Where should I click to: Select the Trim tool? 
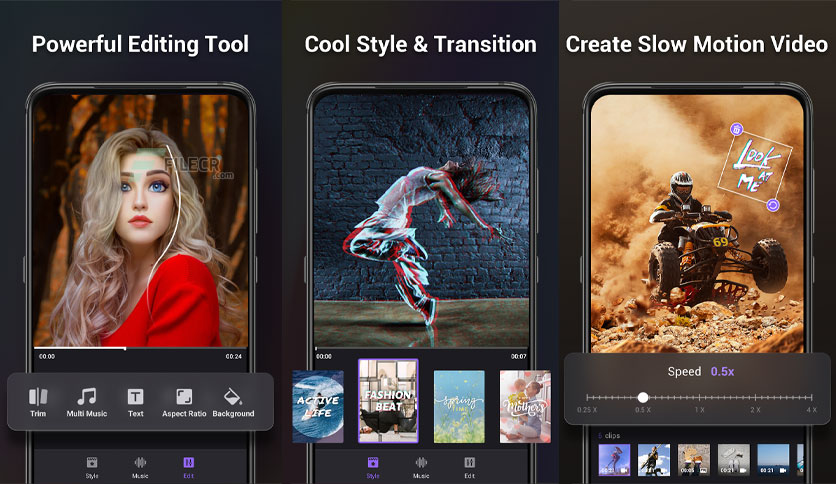coord(38,402)
